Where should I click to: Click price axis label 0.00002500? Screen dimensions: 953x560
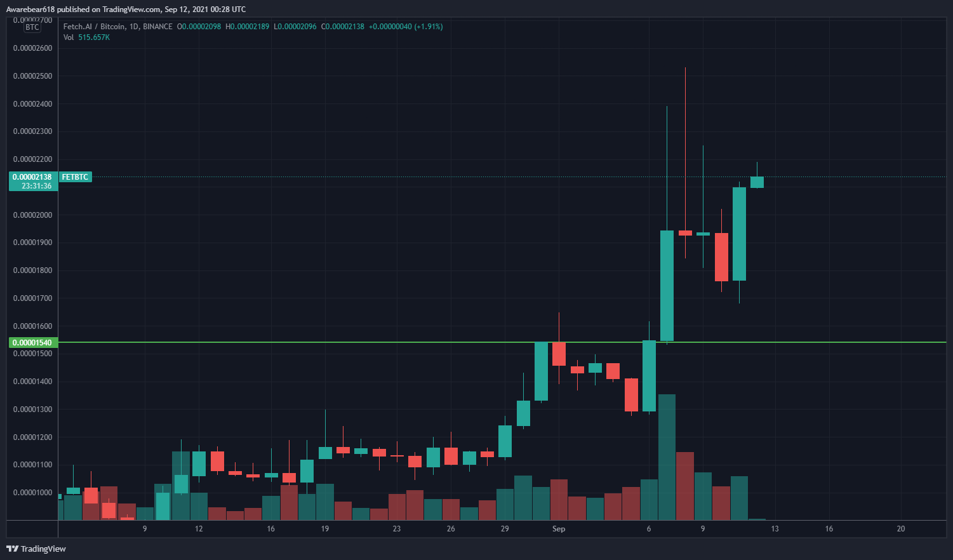pyautogui.click(x=32, y=76)
